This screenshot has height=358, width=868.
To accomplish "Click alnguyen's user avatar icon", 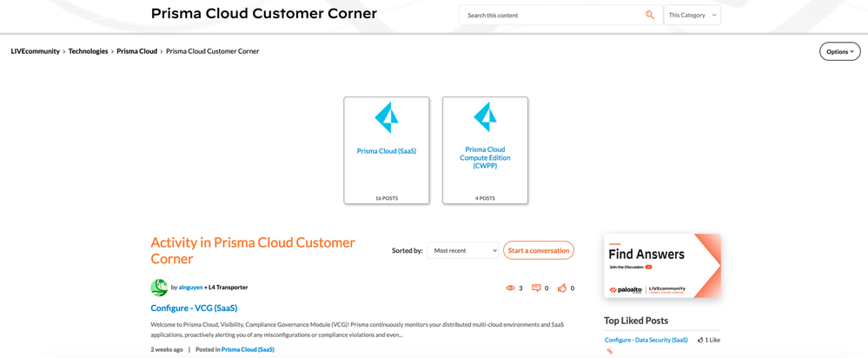I will pyautogui.click(x=159, y=288).
